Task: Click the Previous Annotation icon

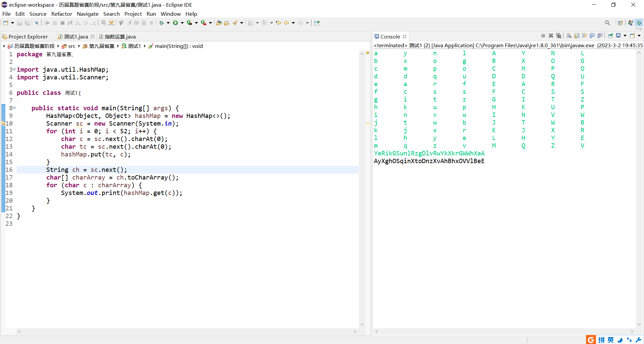Action: pos(265,23)
